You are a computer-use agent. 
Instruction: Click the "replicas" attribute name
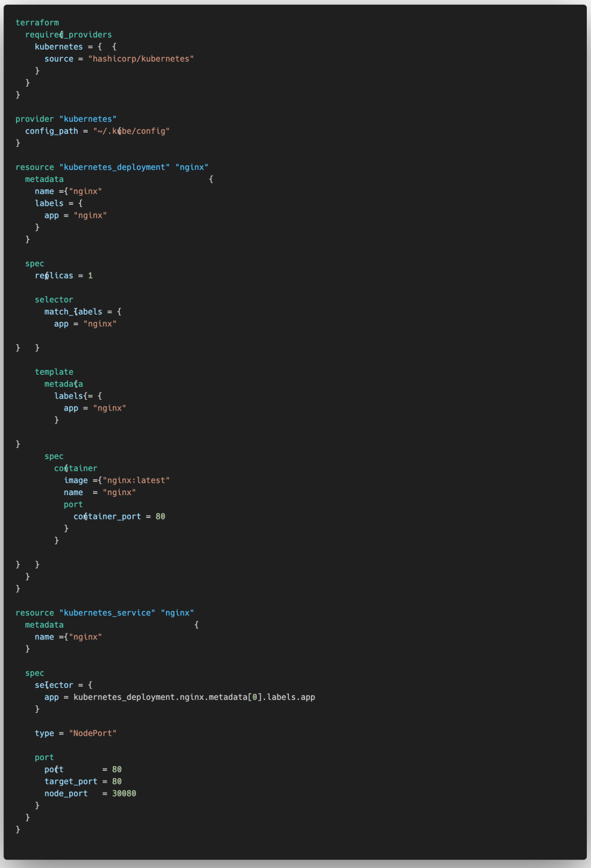(x=54, y=276)
